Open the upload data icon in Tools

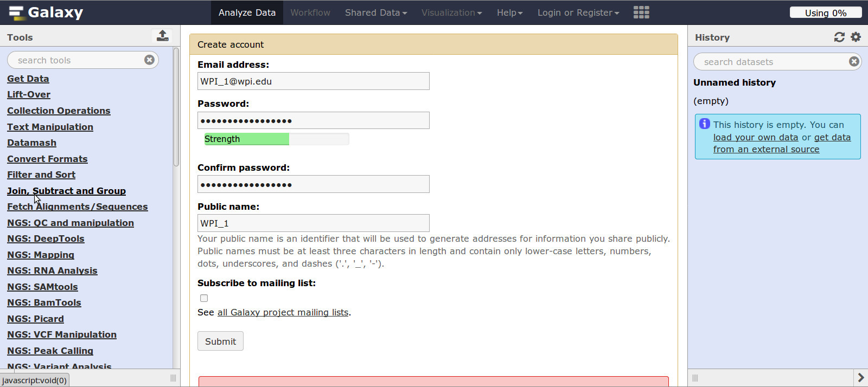pos(162,36)
